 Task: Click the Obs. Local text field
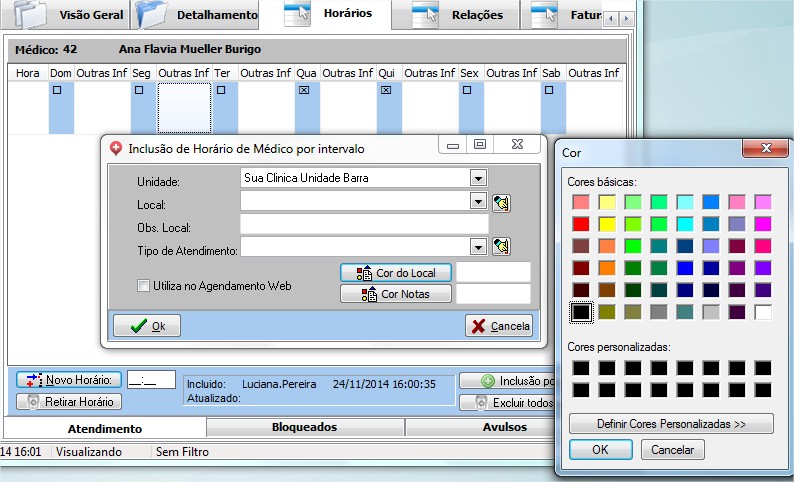click(x=364, y=224)
